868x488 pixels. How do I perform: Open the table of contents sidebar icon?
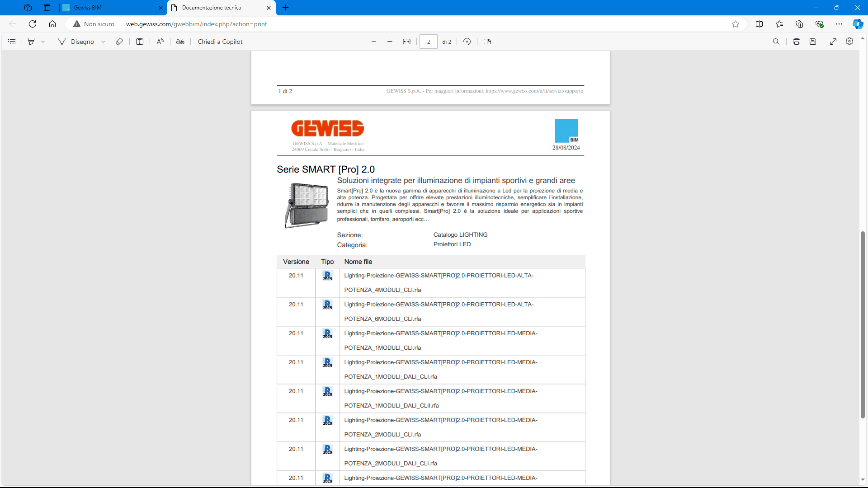tap(12, 42)
